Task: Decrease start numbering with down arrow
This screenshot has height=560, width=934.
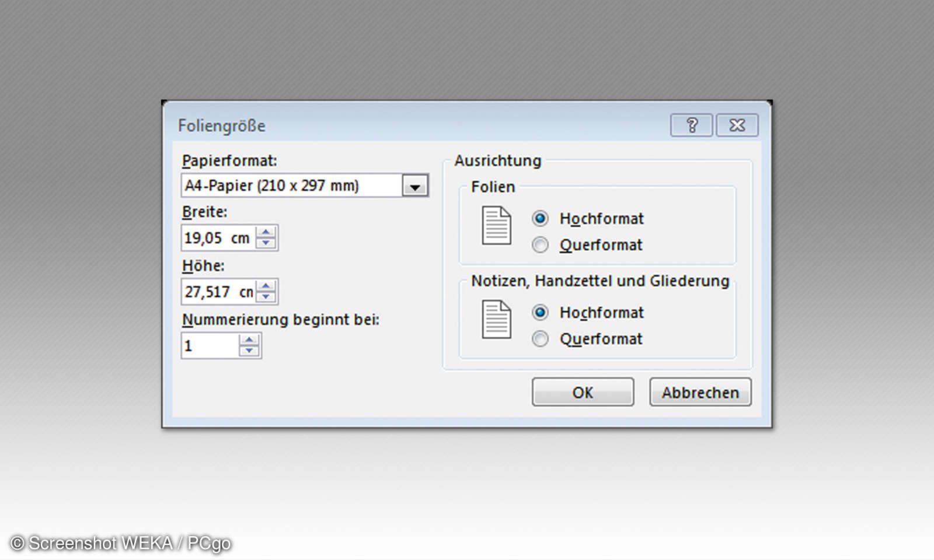Action: pos(249,351)
